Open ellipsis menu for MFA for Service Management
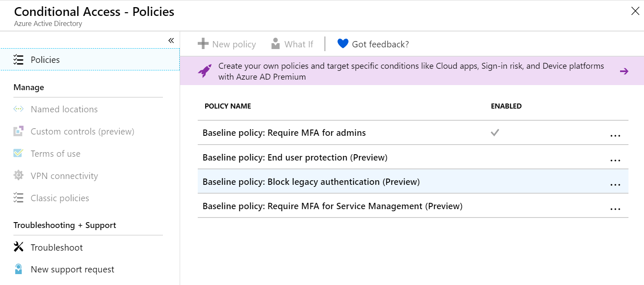This screenshot has height=285, width=644. tap(615, 209)
